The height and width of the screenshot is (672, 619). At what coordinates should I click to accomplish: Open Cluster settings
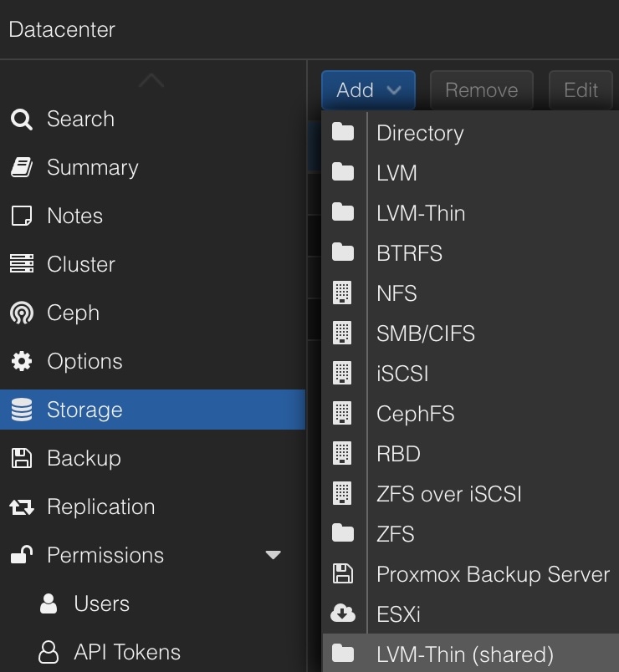pos(153,264)
